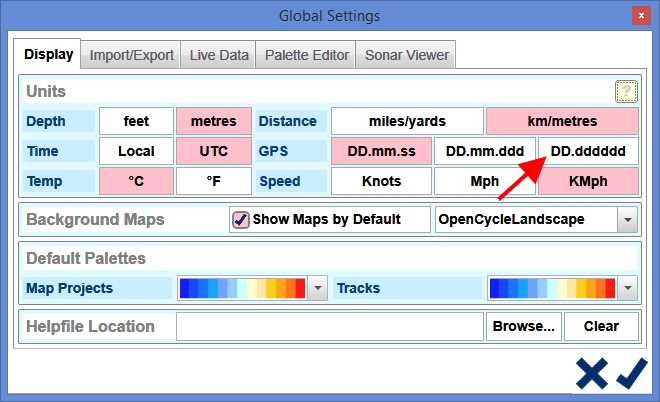660x402 pixels.
Task: Expand the Map Projects palette dropdown
Action: (x=318, y=288)
